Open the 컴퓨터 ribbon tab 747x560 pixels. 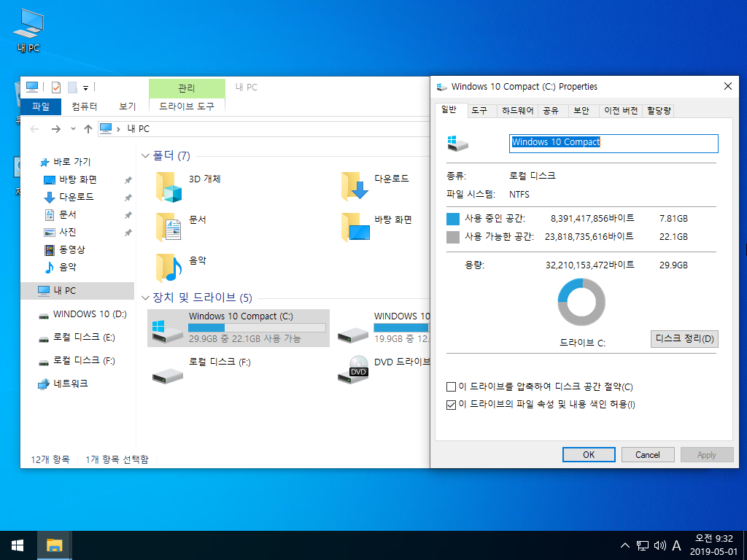click(x=85, y=106)
